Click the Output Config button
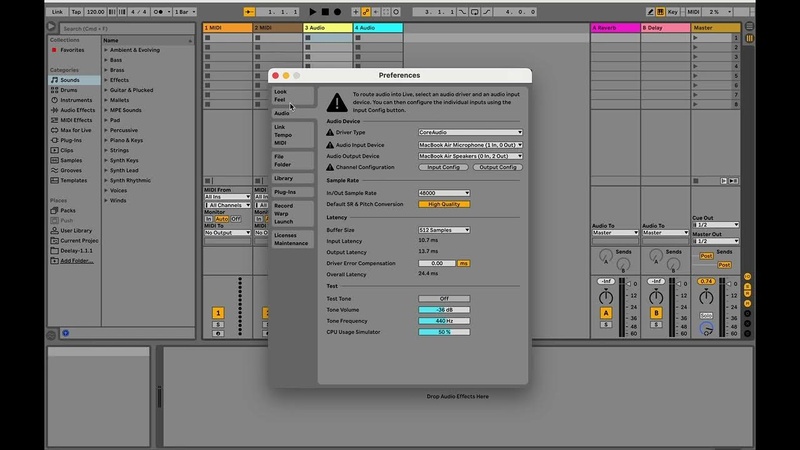The width and height of the screenshot is (800, 450). (497, 167)
